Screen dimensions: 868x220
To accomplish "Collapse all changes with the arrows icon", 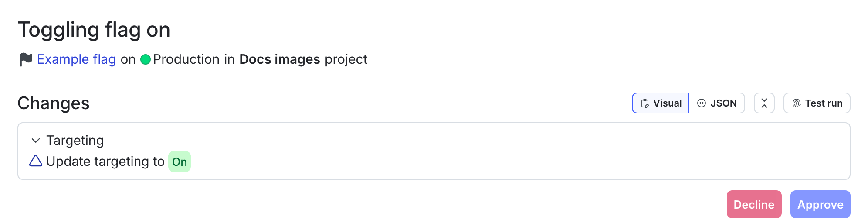I will [764, 103].
